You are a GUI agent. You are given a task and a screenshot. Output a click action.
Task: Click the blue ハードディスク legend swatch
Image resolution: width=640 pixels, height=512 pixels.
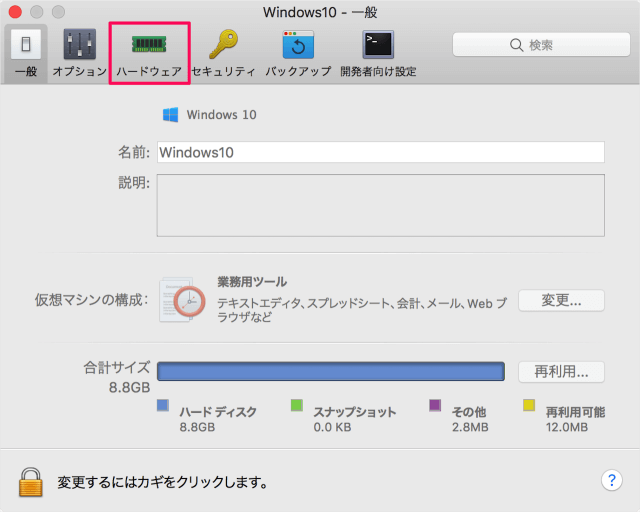click(x=163, y=405)
